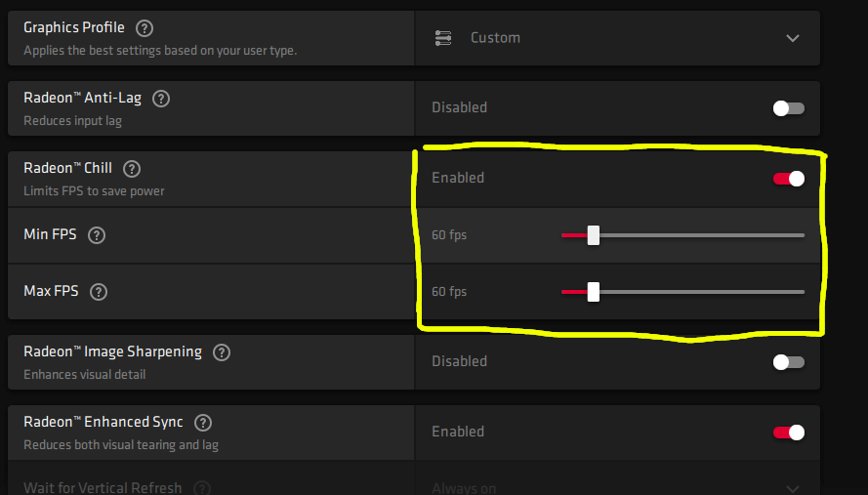Open the Graphics Profile Custom dropdown
The height and width of the screenshot is (495, 868).
point(617,38)
